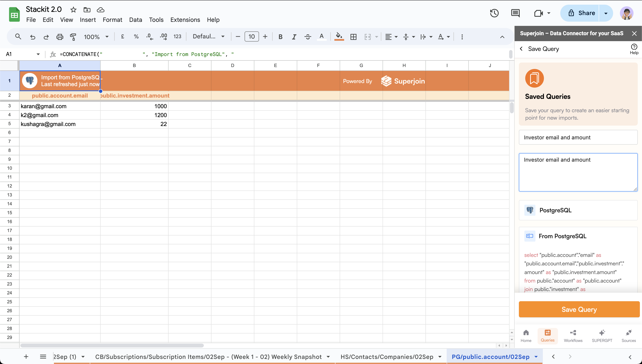This screenshot has width=642, height=364.
Task: Open Sources in Superjoin sidebar
Action: (628, 336)
